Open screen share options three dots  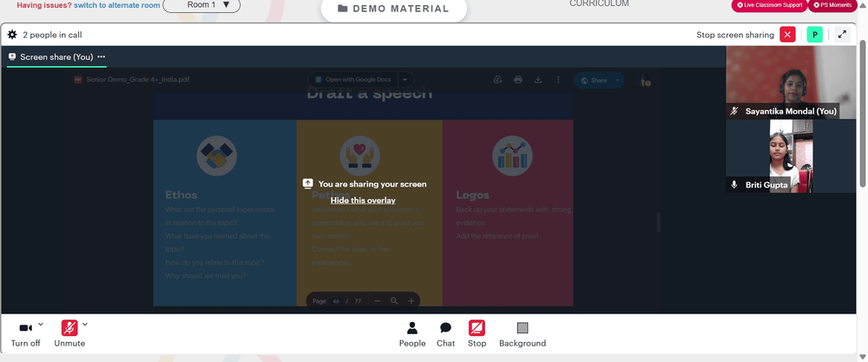[102, 56]
